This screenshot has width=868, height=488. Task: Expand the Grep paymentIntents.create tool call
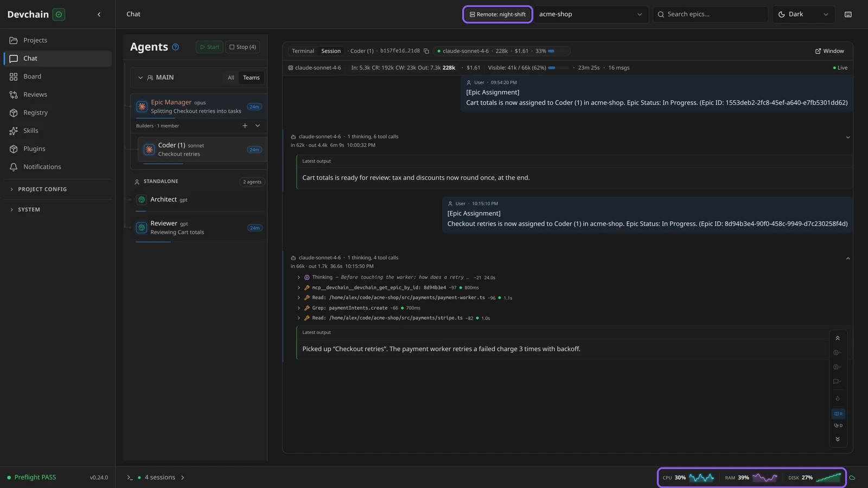point(358,308)
